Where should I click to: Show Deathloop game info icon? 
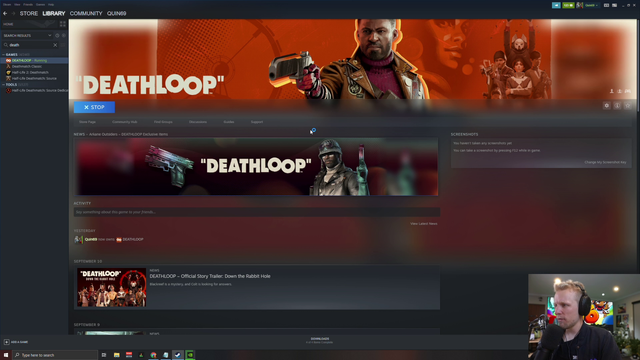[x=617, y=106]
